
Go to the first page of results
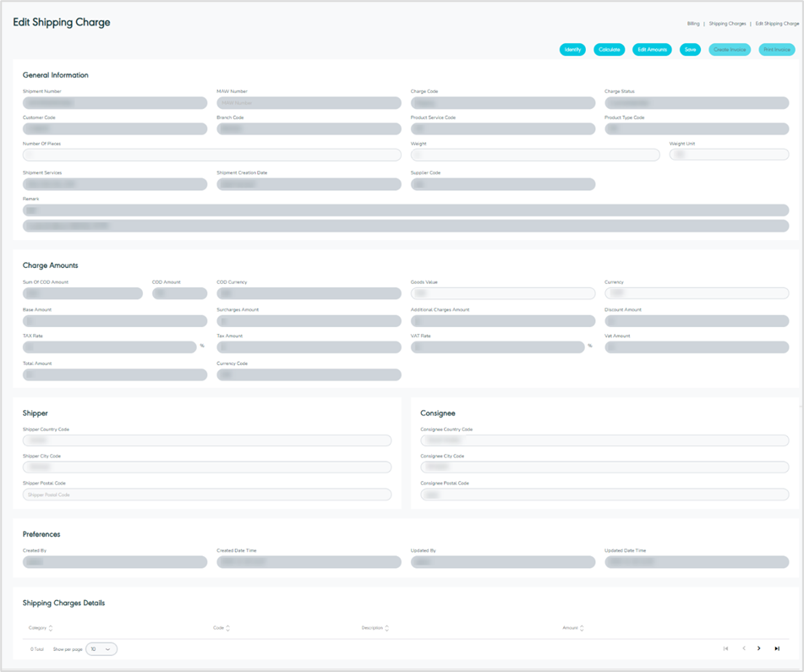[x=725, y=648]
